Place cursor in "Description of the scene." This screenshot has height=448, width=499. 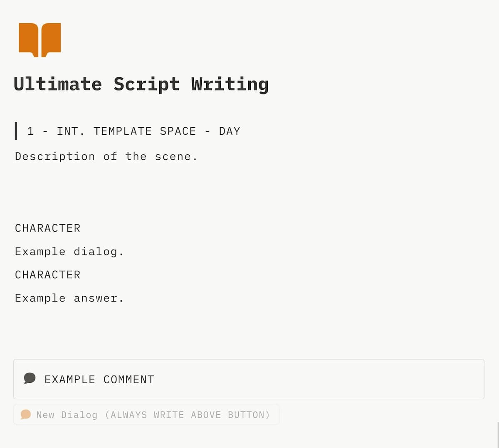(106, 156)
